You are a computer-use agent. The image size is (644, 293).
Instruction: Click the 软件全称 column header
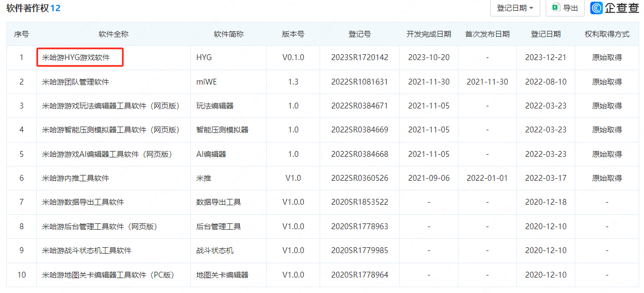tap(113, 34)
